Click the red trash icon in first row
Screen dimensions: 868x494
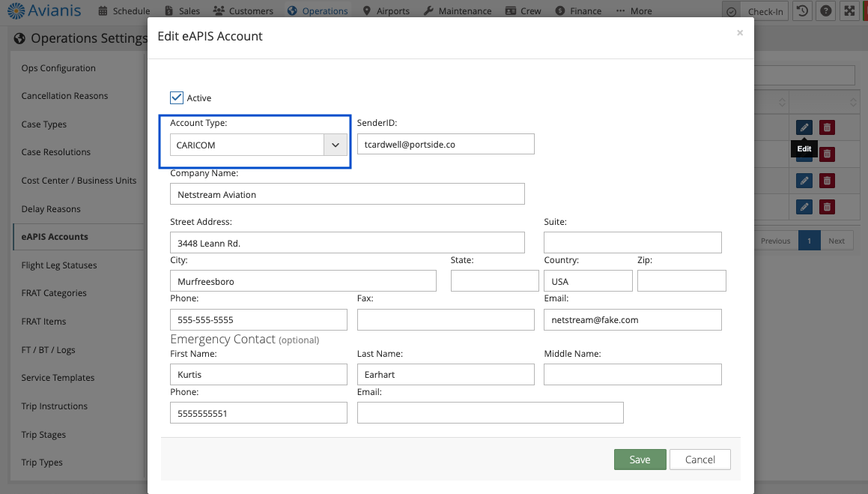(x=827, y=127)
